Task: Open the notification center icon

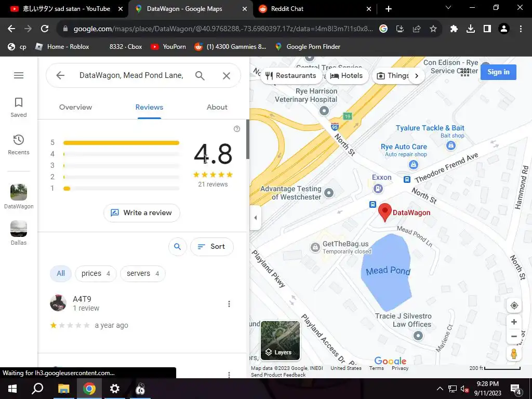Action: pyautogui.click(x=516, y=389)
